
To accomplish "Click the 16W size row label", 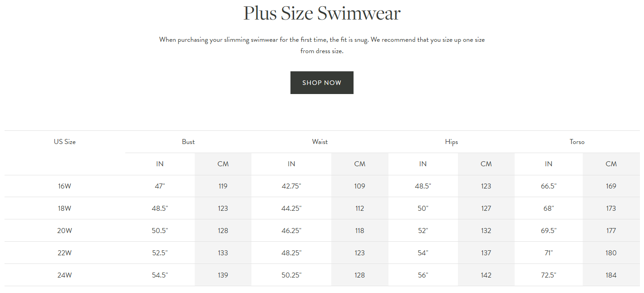I will pos(64,186).
